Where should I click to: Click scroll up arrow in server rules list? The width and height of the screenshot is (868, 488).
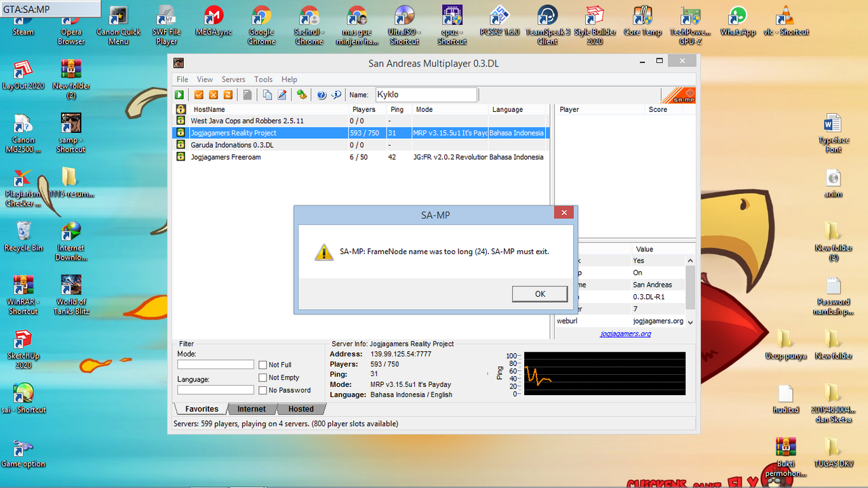coord(690,261)
